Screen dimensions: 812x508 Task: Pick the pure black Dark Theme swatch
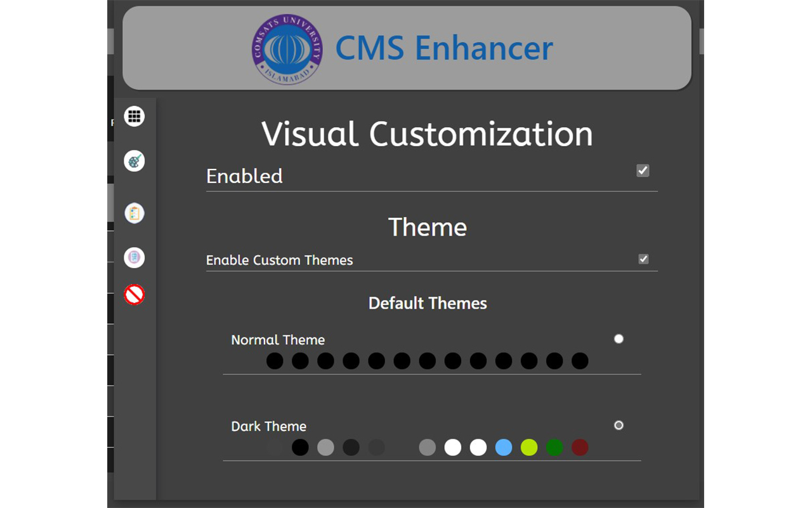point(300,448)
